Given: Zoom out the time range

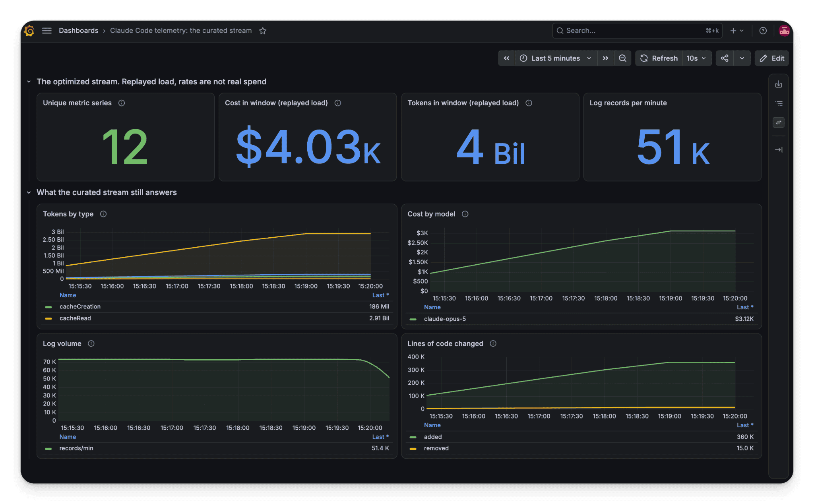Looking at the screenshot, I should point(622,58).
